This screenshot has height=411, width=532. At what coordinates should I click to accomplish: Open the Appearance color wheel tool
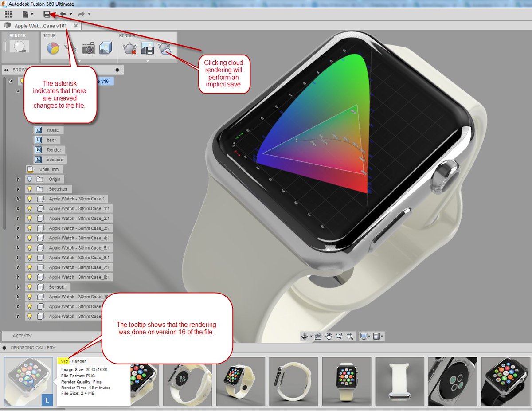point(53,48)
